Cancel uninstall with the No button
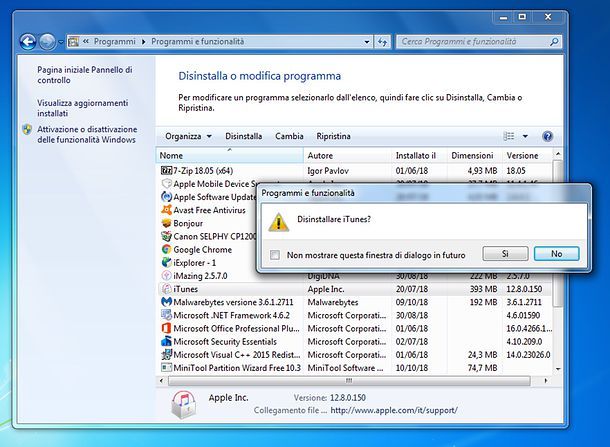 [556, 254]
